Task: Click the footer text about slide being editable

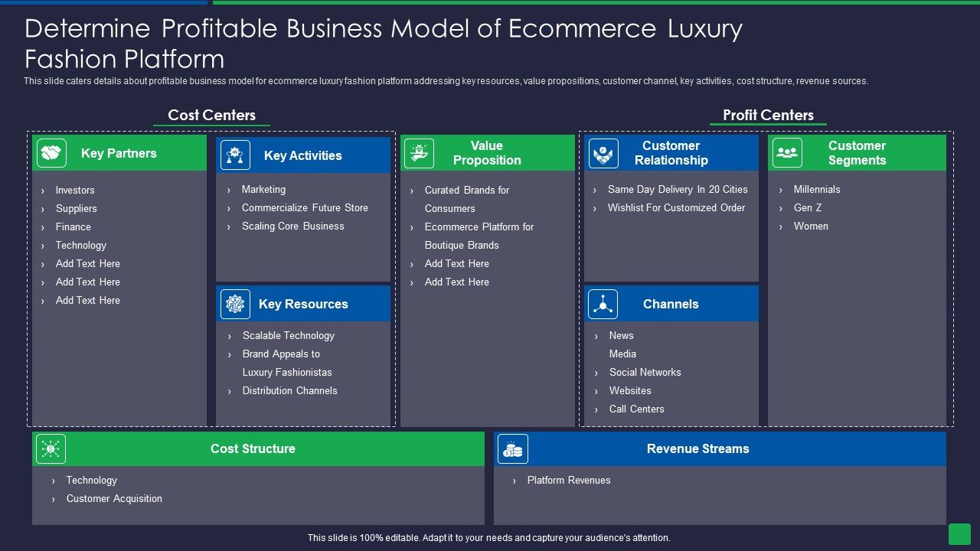Action: [489, 538]
